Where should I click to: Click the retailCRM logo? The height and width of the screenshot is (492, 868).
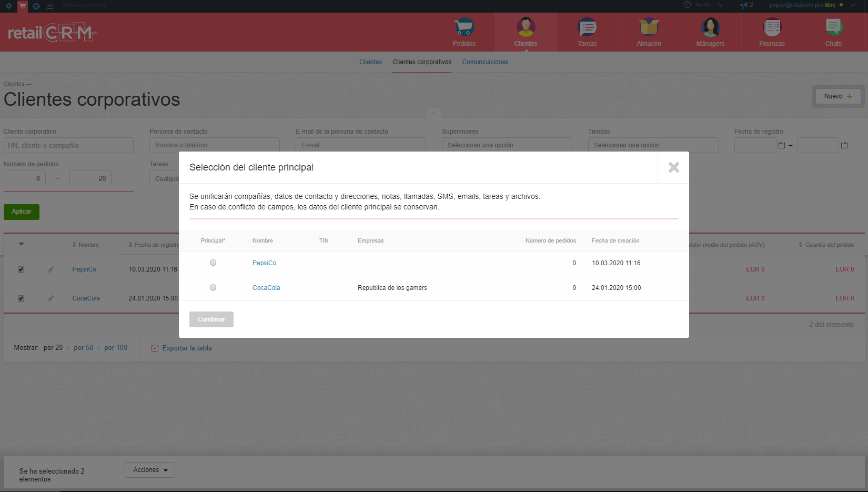pyautogui.click(x=52, y=33)
